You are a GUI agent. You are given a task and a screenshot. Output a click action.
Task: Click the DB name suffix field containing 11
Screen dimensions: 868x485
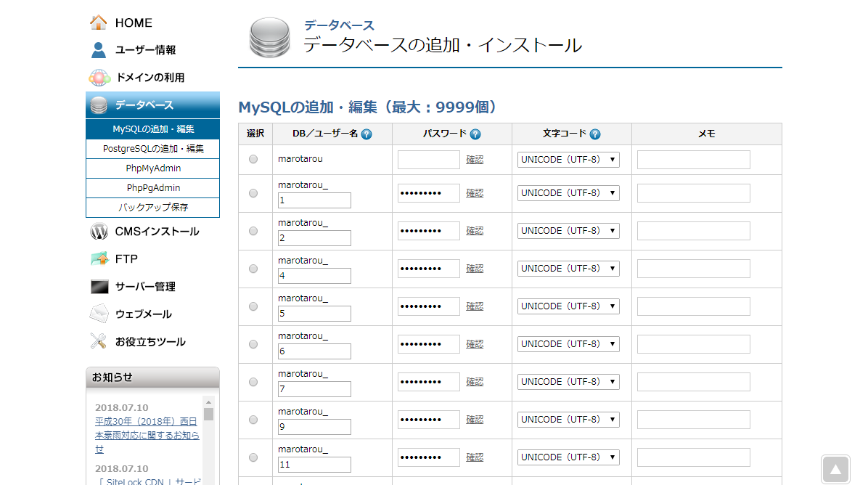tap(314, 465)
